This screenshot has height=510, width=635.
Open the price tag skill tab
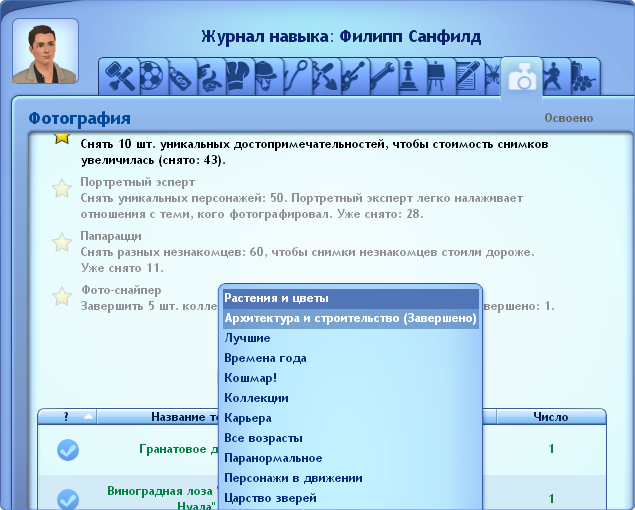click(x=181, y=76)
